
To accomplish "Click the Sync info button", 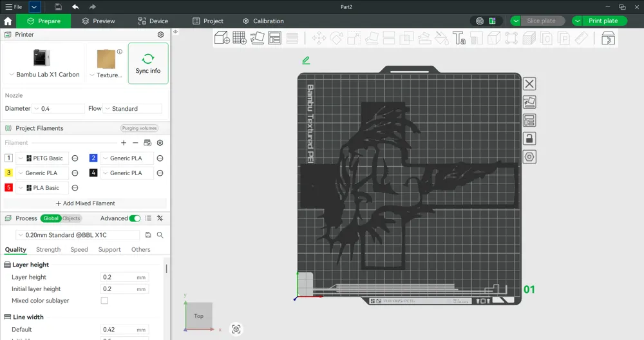I will coord(148,63).
